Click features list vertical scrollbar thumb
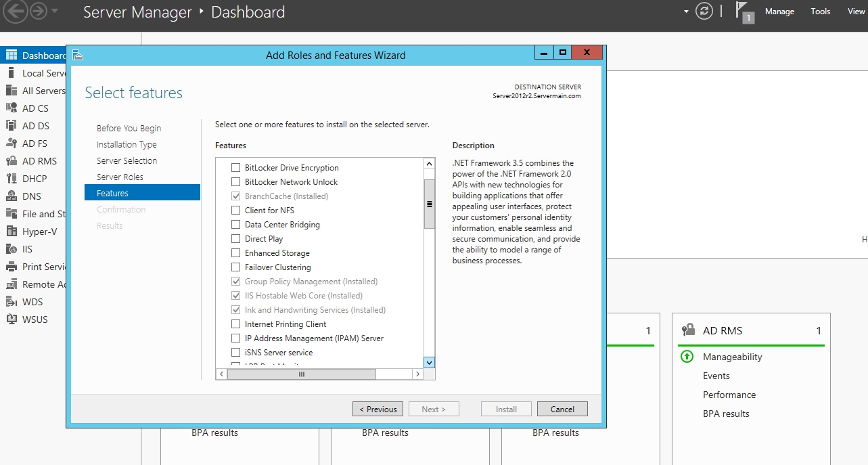 (429, 204)
